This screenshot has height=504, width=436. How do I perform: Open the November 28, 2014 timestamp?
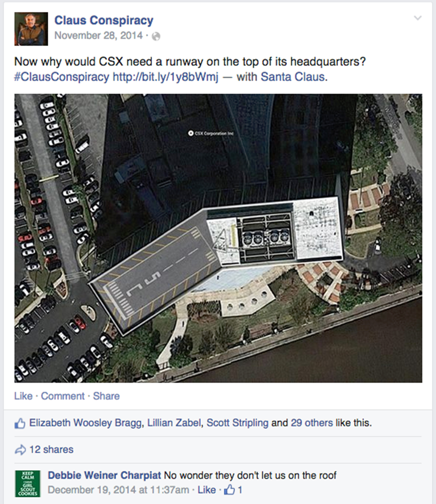click(98, 35)
